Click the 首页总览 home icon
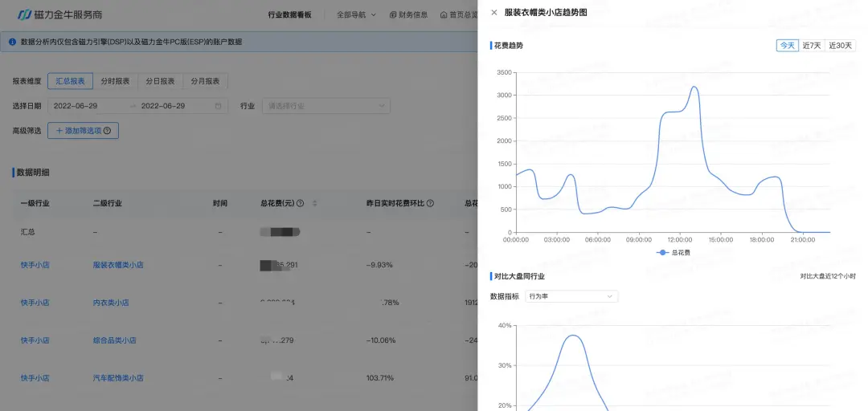This screenshot has width=868, height=411. pyautogui.click(x=444, y=15)
